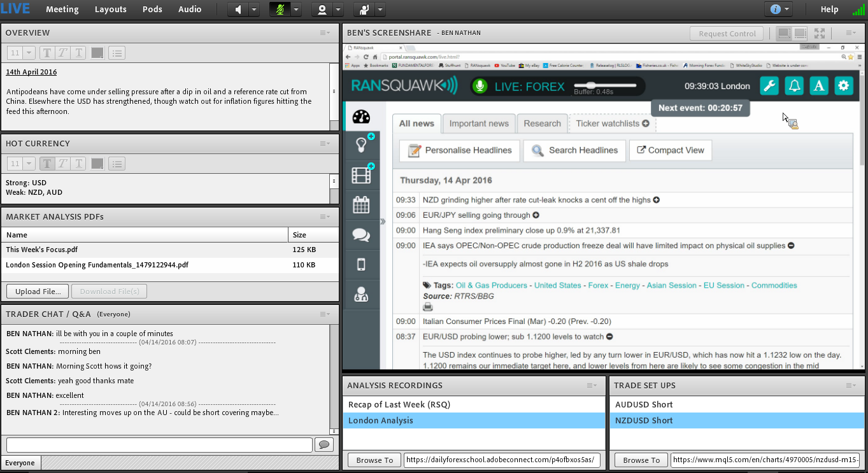The height and width of the screenshot is (473, 868).
Task: Toggle the muted microphone button
Action: pos(279,10)
